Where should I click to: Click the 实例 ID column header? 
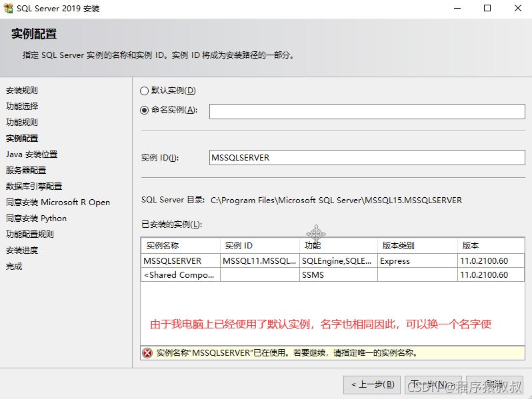260,245
